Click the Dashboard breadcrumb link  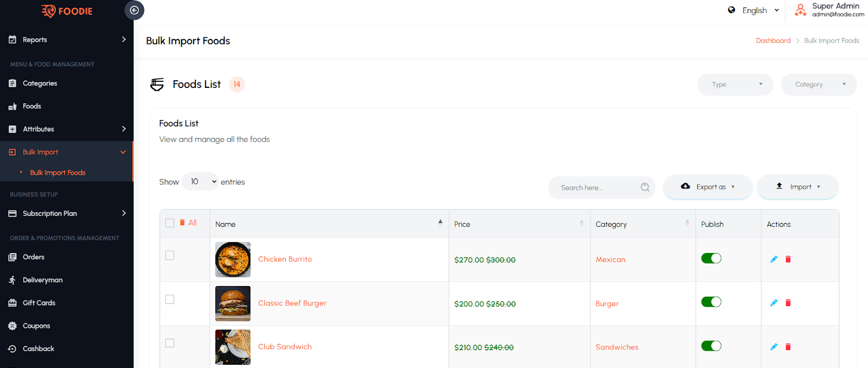773,41
